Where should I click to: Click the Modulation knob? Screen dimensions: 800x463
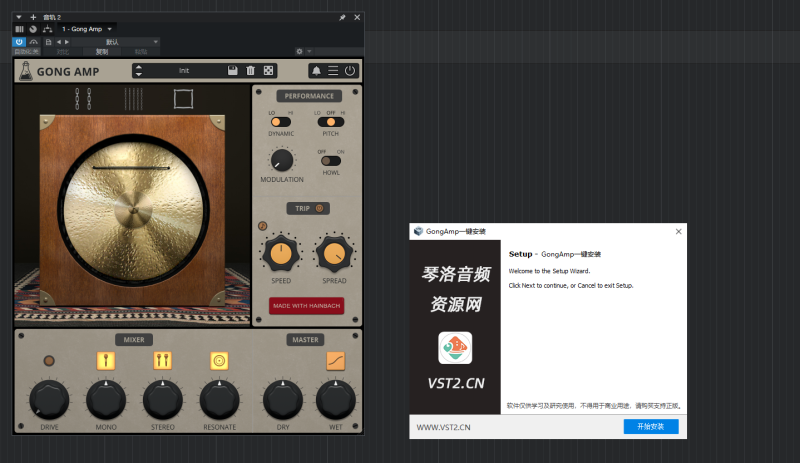(281, 160)
